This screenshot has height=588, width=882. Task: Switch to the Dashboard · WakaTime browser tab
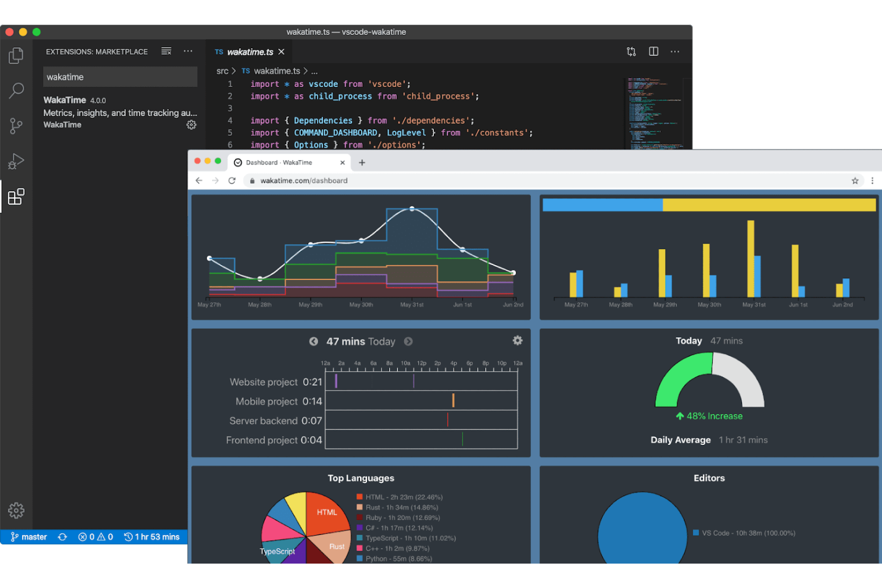tap(280, 162)
